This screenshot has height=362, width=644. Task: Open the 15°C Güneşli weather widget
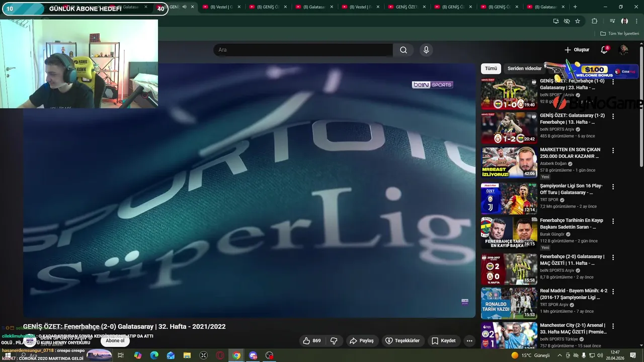click(x=530, y=355)
